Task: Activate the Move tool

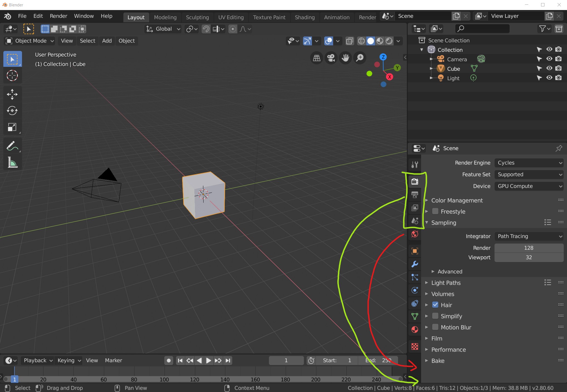Action: pyautogui.click(x=12, y=94)
